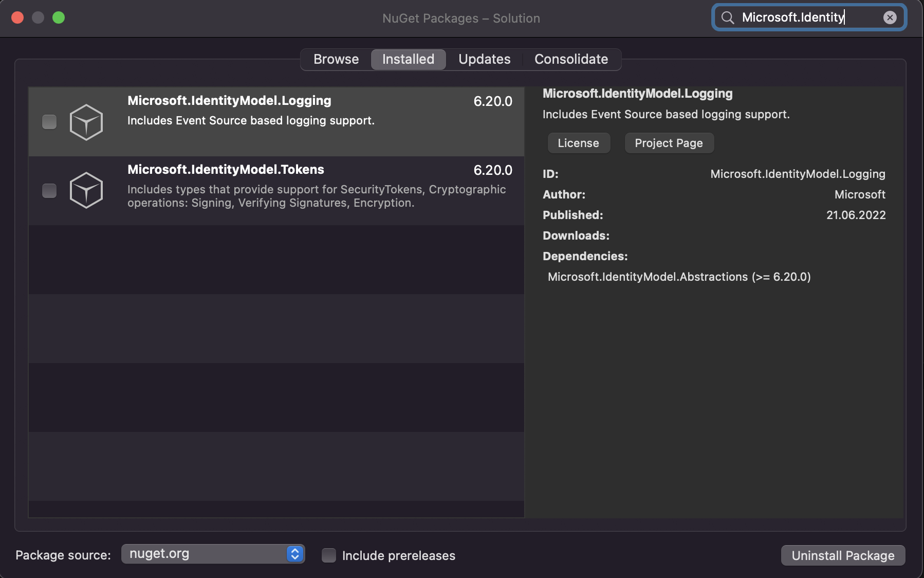Screen dimensions: 924x578
Task: Click the Microsoft.IdentityModel.Tokens package cube icon
Action: pos(86,190)
